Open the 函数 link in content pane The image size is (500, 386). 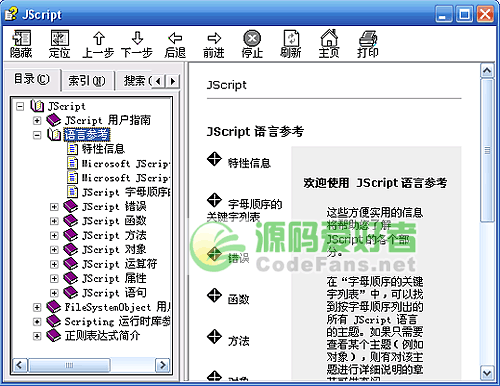239,299
